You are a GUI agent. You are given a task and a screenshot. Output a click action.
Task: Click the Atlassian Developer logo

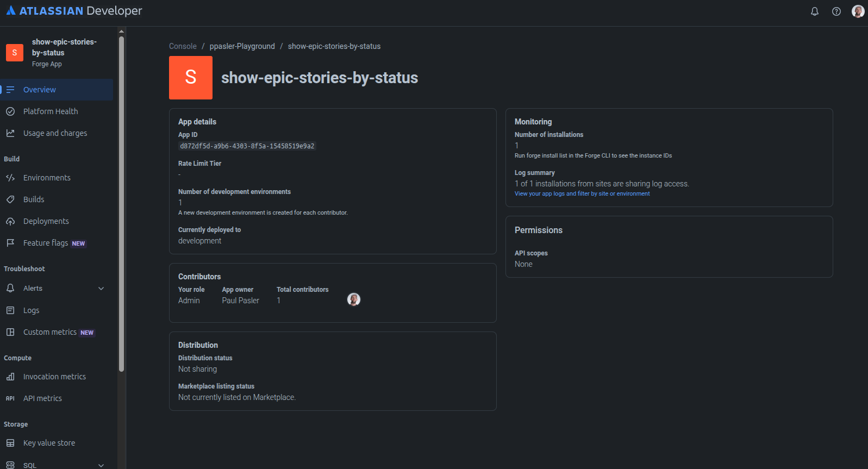(x=74, y=11)
